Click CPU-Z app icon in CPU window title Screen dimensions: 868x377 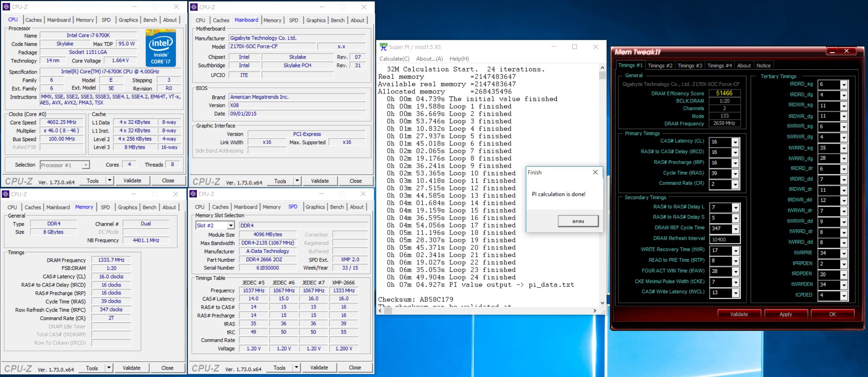6,7
